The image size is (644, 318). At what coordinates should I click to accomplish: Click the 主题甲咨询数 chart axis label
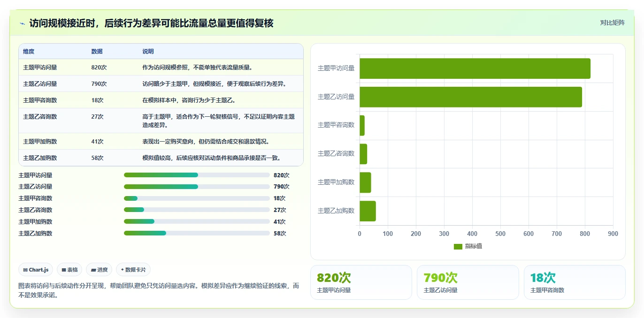point(336,125)
